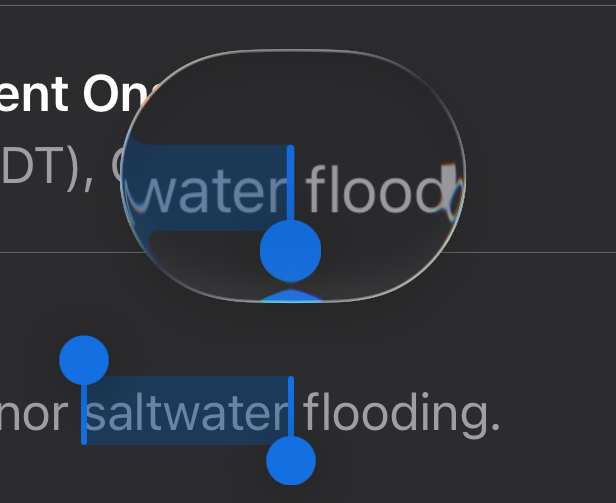Click blue refraction at the loupe's bottom edge
616x503 pixels.
[x=290, y=295]
